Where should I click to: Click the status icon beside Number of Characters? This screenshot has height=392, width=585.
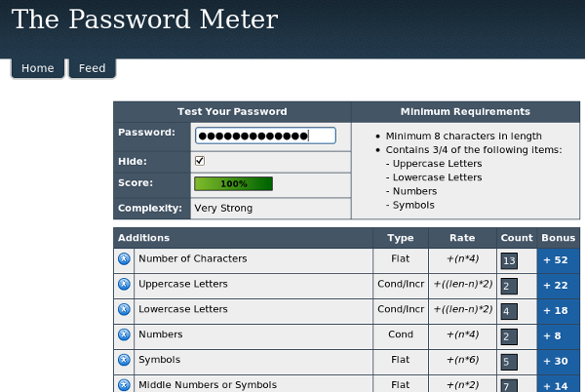124,259
